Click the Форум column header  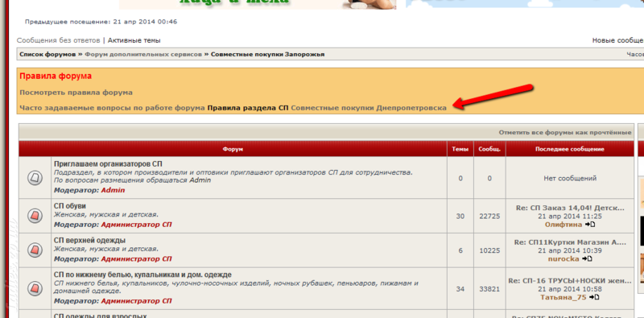(233, 149)
